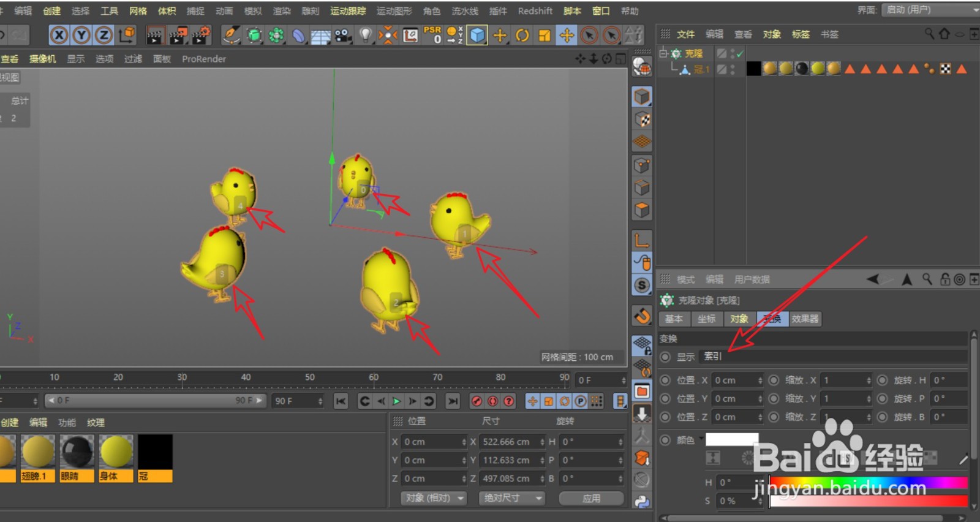Open the 显示 索引 dropdown
Image resolution: width=980 pixels, height=522 pixels.
click(x=833, y=357)
